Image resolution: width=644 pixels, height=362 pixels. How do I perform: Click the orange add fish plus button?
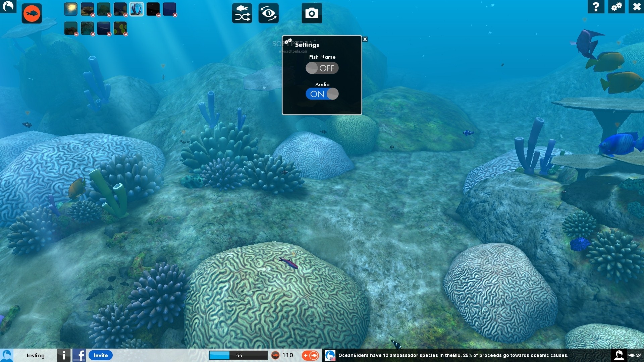[x=310, y=355]
